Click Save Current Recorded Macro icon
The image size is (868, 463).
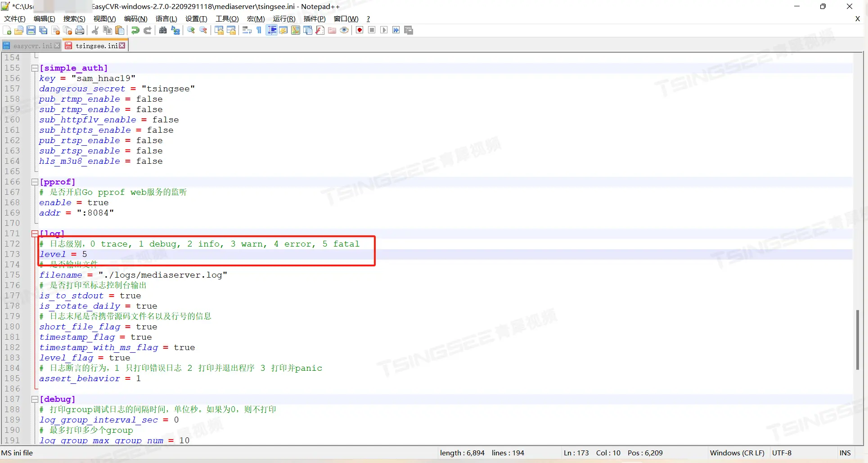[x=409, y=30]
